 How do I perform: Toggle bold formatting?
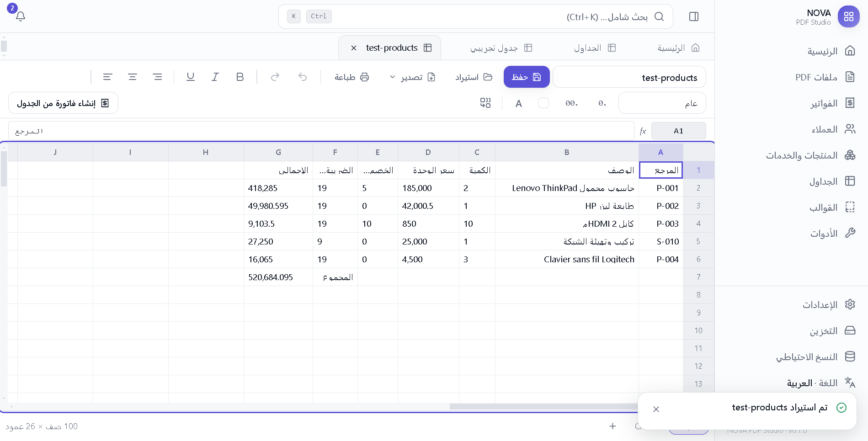[240, 77]
